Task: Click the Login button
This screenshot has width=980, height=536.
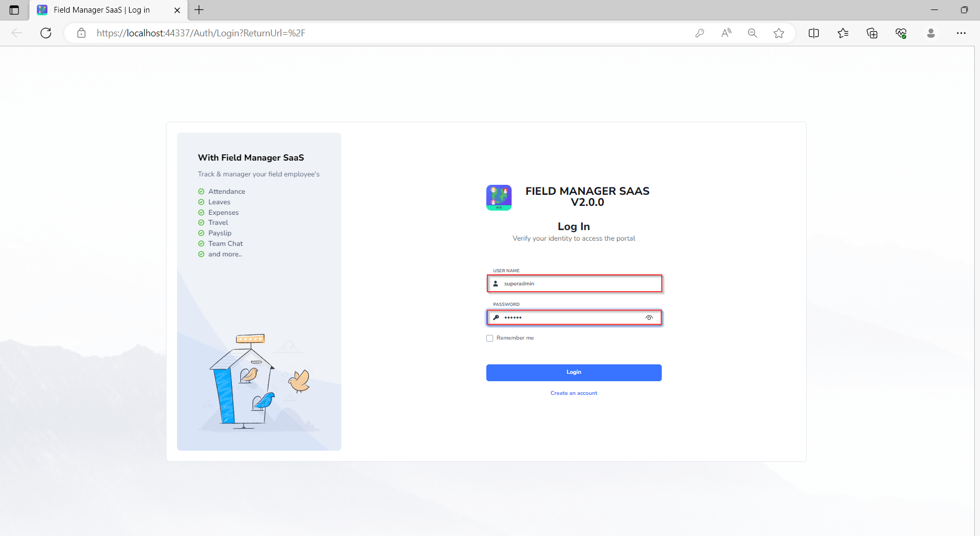Action: click(x=574, y=372)
